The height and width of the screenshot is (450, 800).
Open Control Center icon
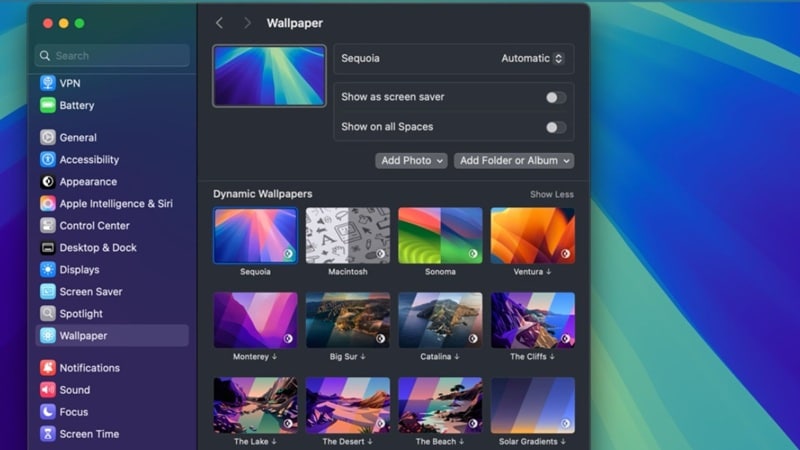(47, 225)
